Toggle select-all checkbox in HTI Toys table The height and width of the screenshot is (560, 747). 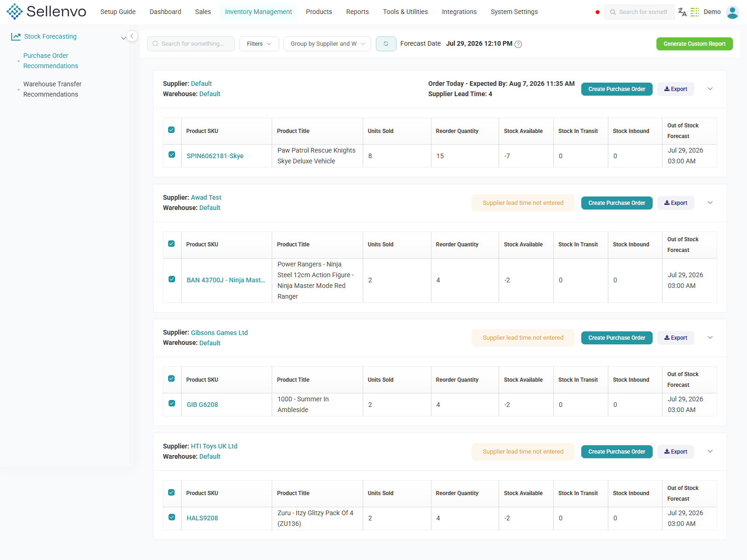click(171, 492)
